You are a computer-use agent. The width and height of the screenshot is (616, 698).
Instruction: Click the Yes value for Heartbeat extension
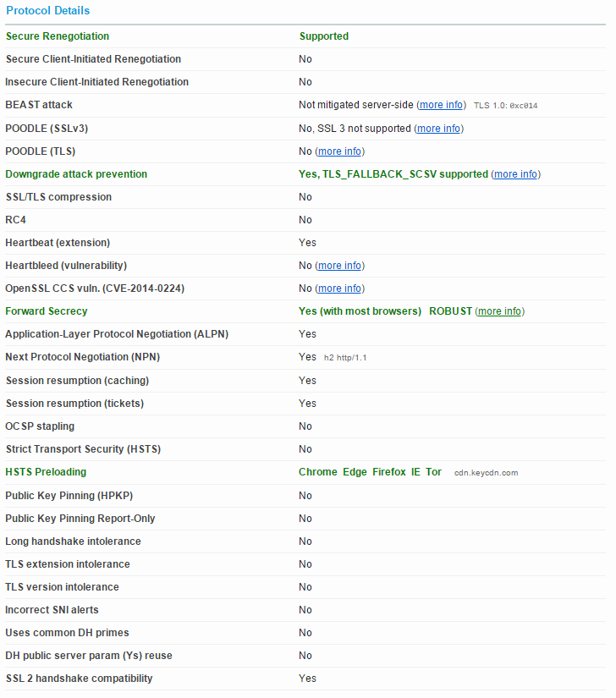point(307,243)
